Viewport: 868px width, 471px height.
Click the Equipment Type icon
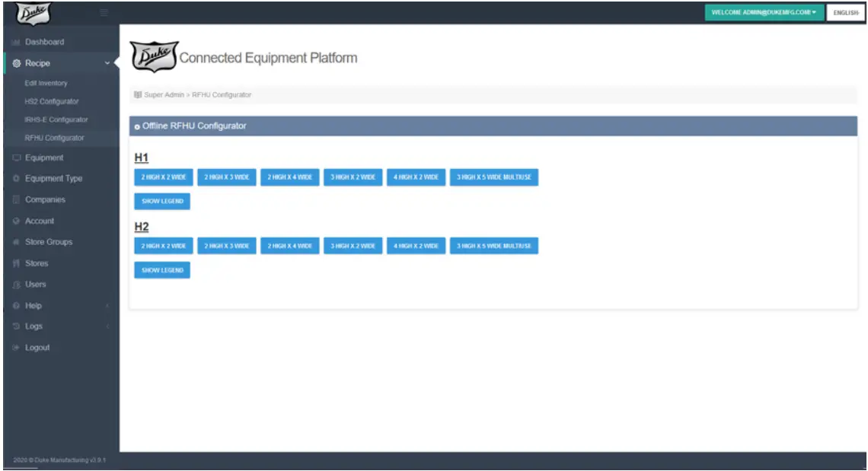[x=16, y=179]
